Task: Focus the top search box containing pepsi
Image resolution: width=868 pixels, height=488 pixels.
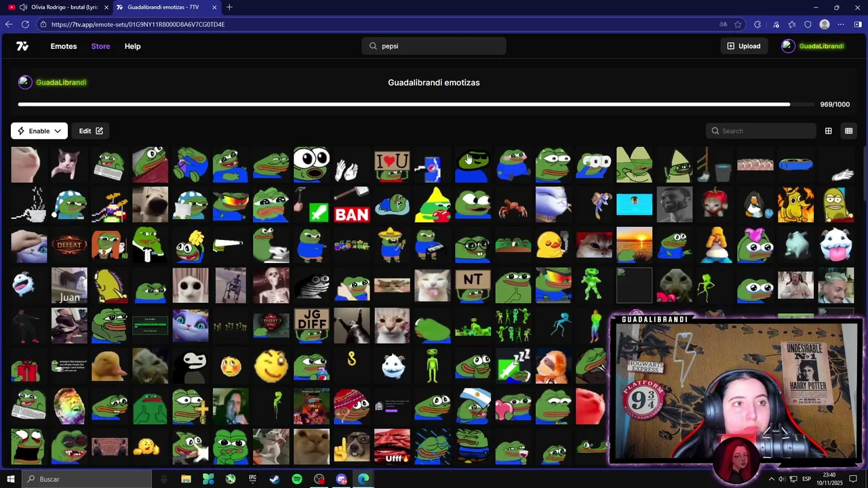Action: 434,46
